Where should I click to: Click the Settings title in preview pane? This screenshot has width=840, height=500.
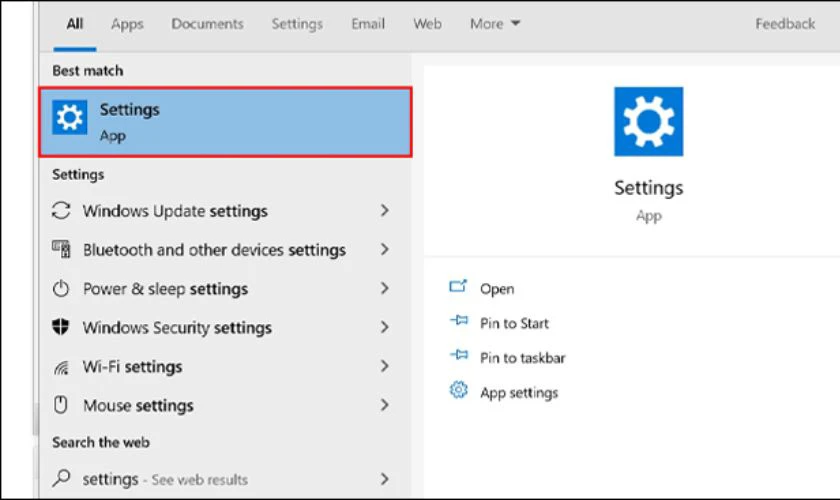(x=648, y=188)
